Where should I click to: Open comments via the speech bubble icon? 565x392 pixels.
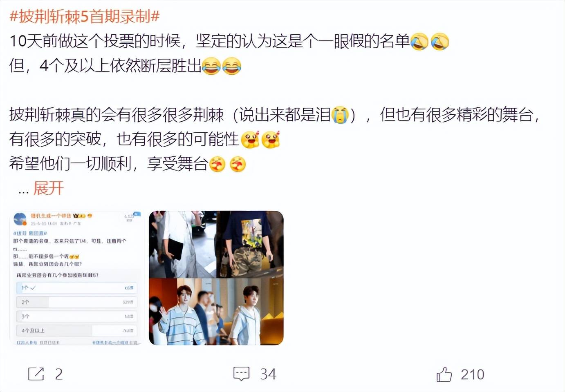point(241,374)
